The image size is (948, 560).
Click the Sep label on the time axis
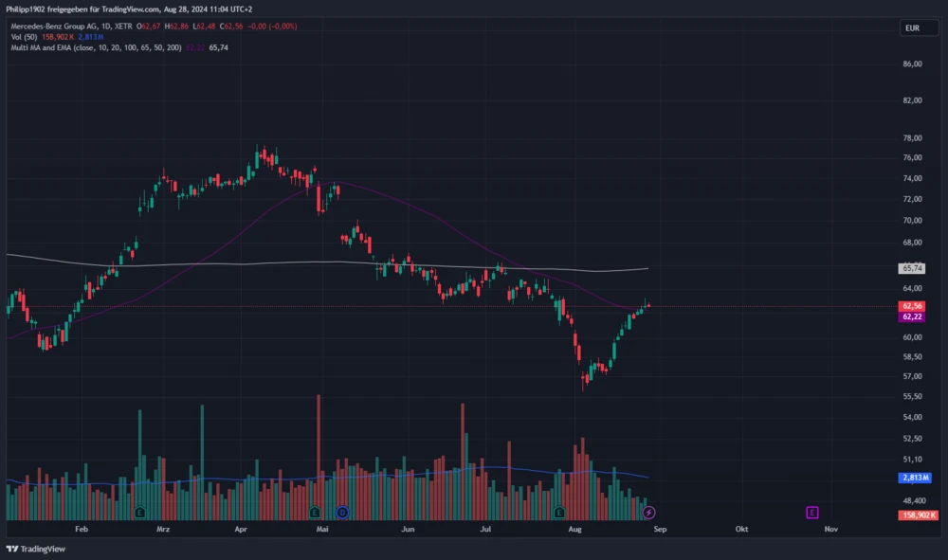point(660,529)
